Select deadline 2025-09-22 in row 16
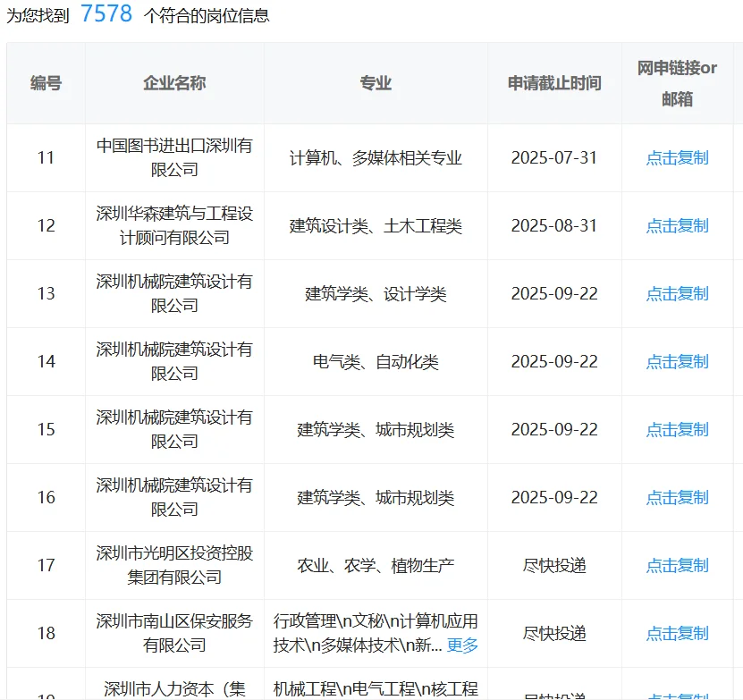 (554, 498)
